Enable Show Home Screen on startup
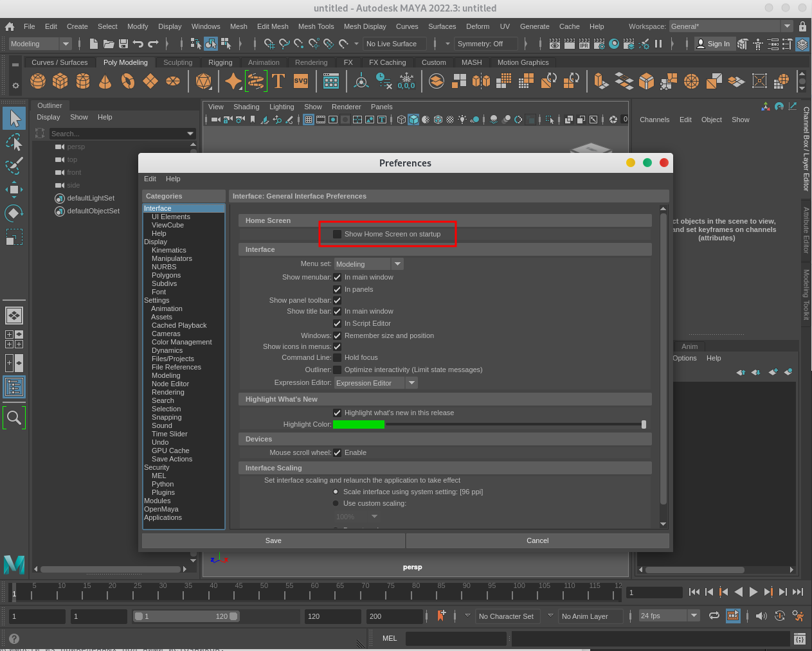The height and width of the screenshot is (651, 812). coord(337,234)
